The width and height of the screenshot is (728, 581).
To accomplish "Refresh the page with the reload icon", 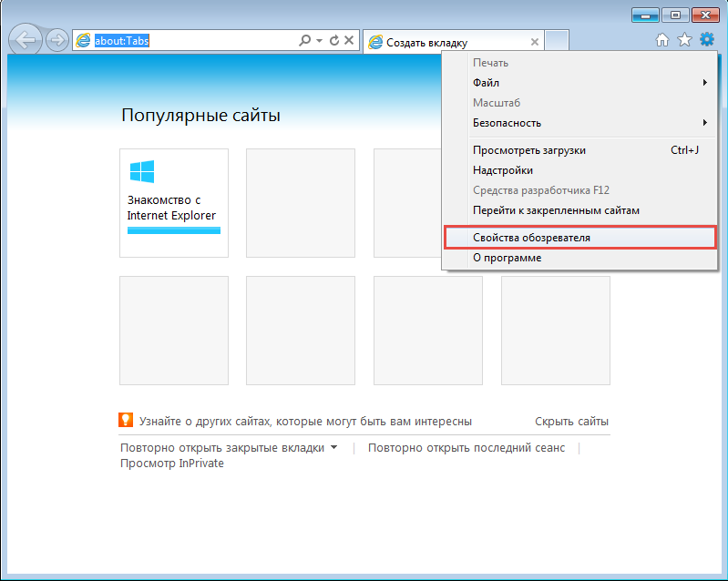I will pyautogui.click(x=333, y=40).
